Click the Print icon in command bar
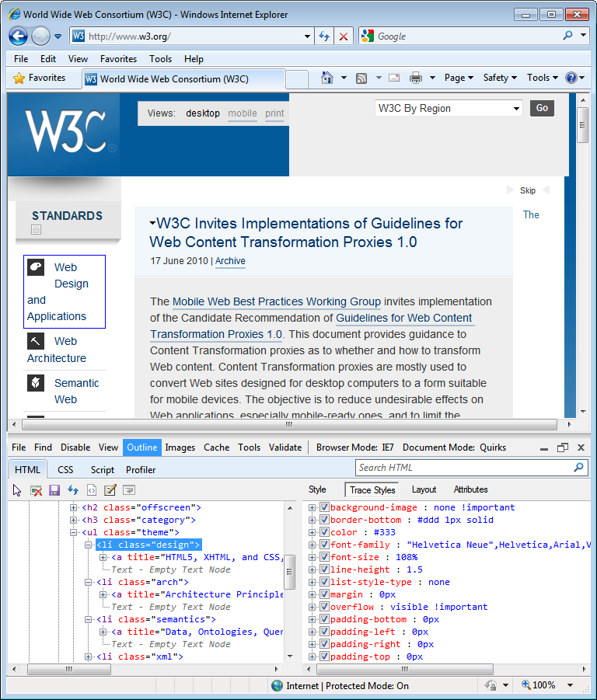Viewport: 597px width, 700px height. click(416, 78)
